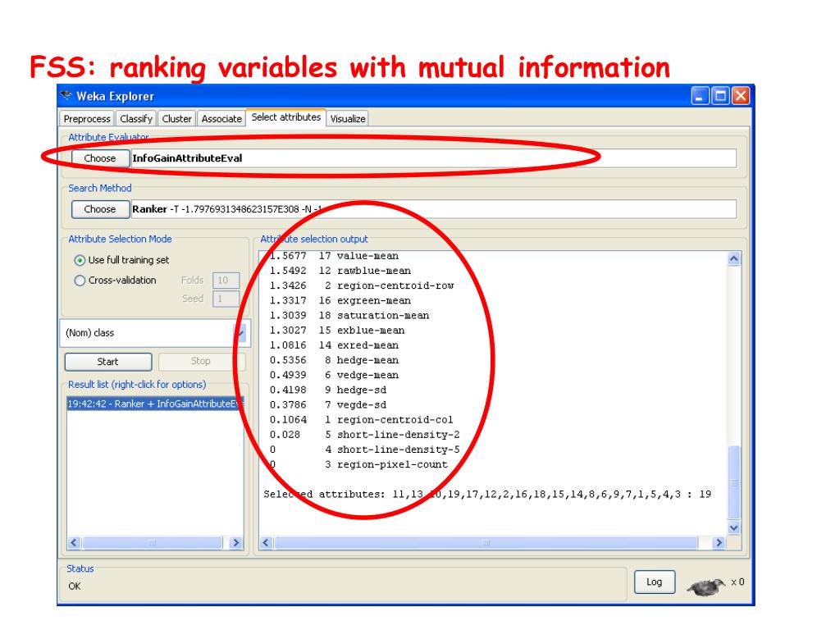
Task: Click the OK status text
Action: pos(75,586)
